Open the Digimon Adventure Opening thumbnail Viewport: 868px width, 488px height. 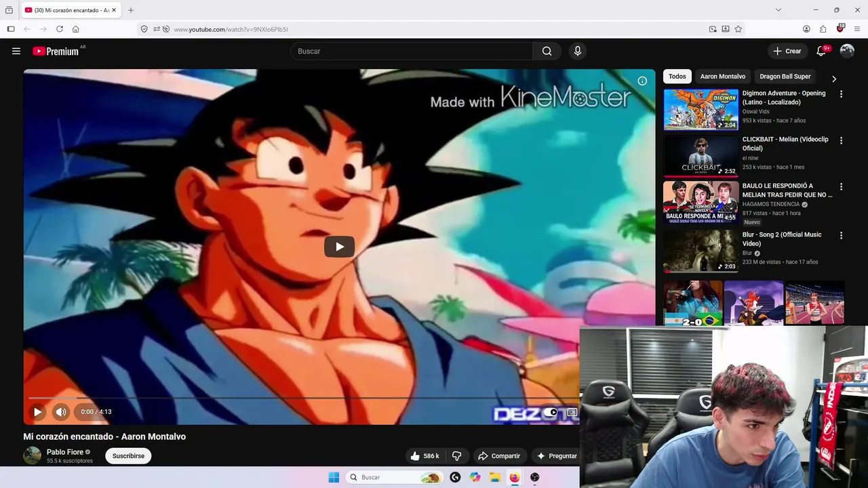[701, 109]
